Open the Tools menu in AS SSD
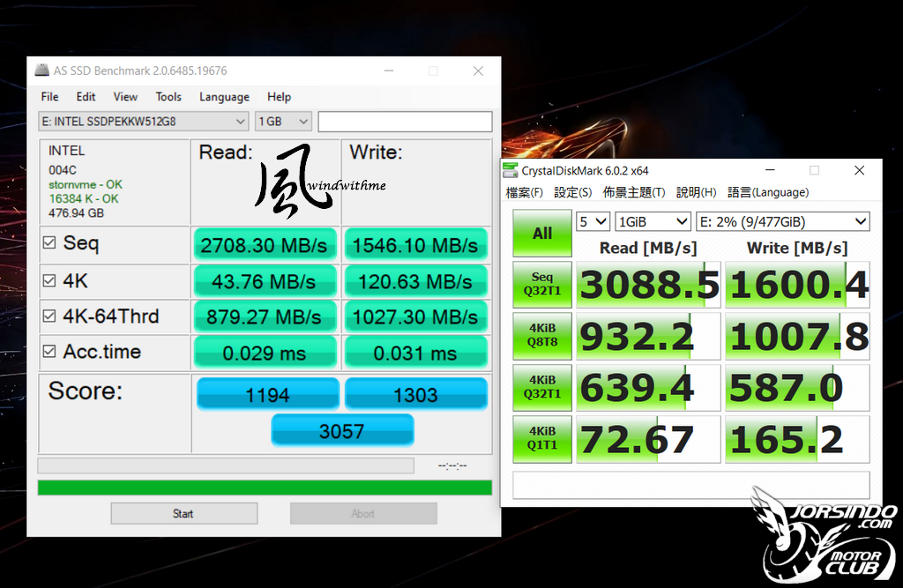The width and height of the screenshot is (903, 588). click(x=168, y=97)
